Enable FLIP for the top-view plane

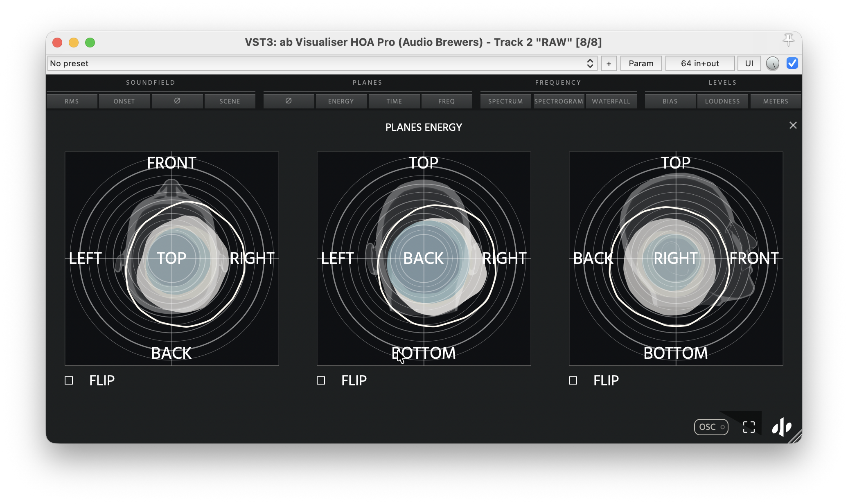(x=69, y=380)
